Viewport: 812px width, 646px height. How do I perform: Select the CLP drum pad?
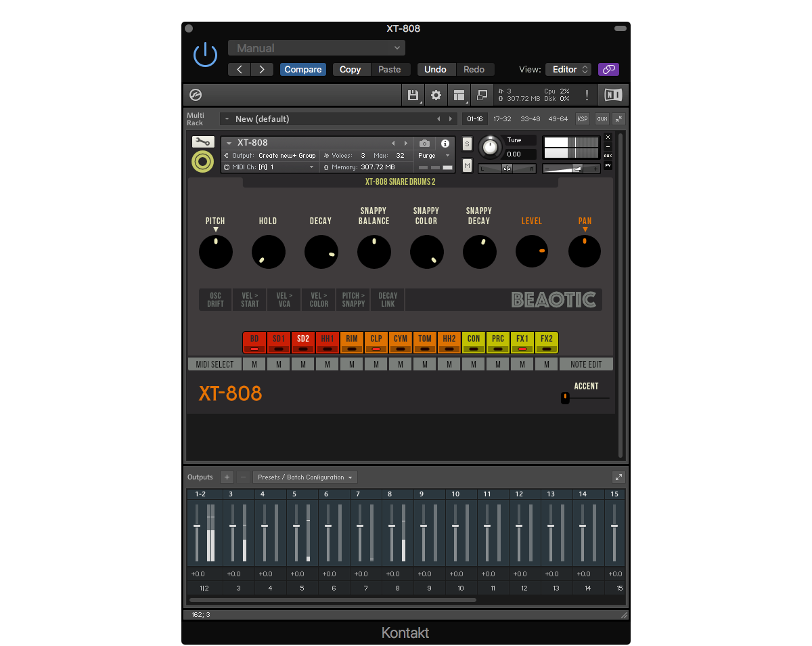(376, 343)
